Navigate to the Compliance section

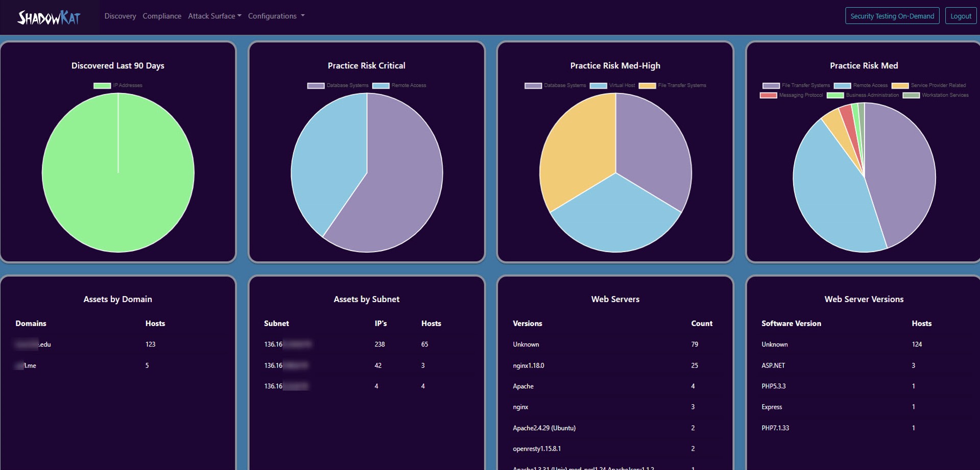coord(161,16)
